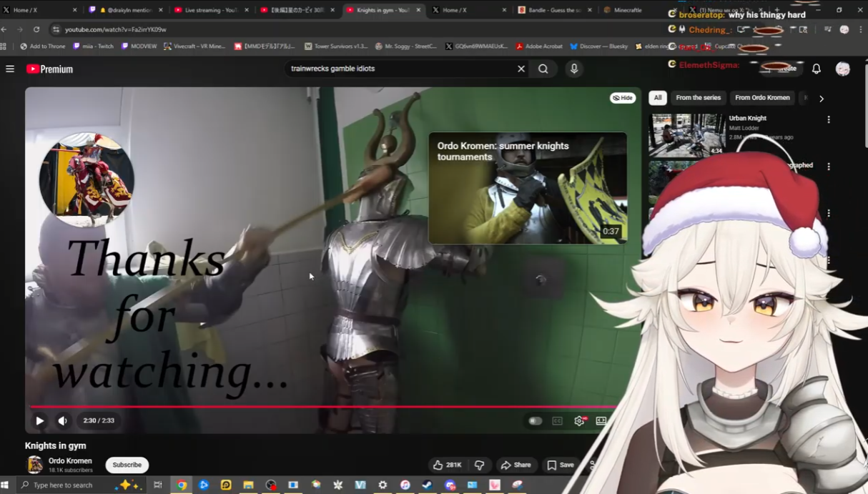This screenshot has width=868, height=494.
Task: Switch to Live streaming YouTube tab
Action: [213, 10]
